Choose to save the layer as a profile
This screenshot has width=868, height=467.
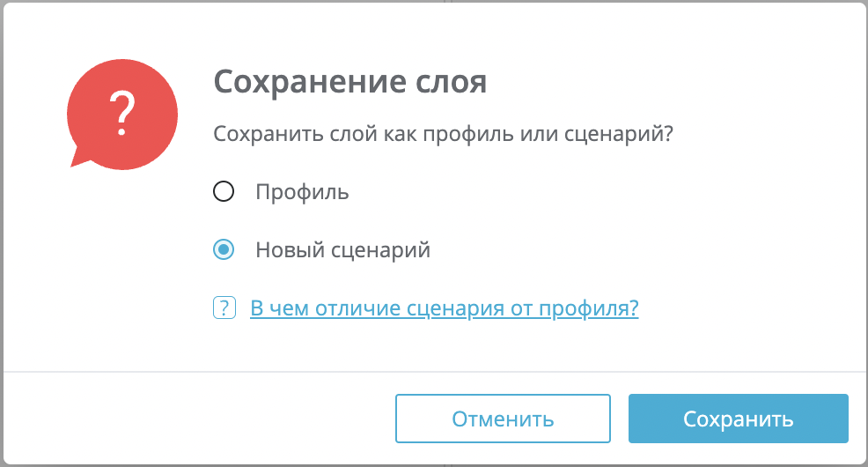[224, 192]
